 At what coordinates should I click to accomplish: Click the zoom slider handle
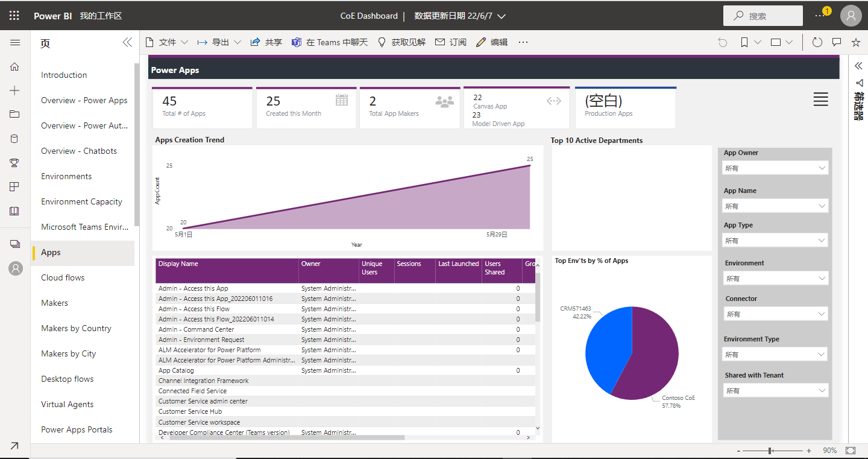click(770, 451)
